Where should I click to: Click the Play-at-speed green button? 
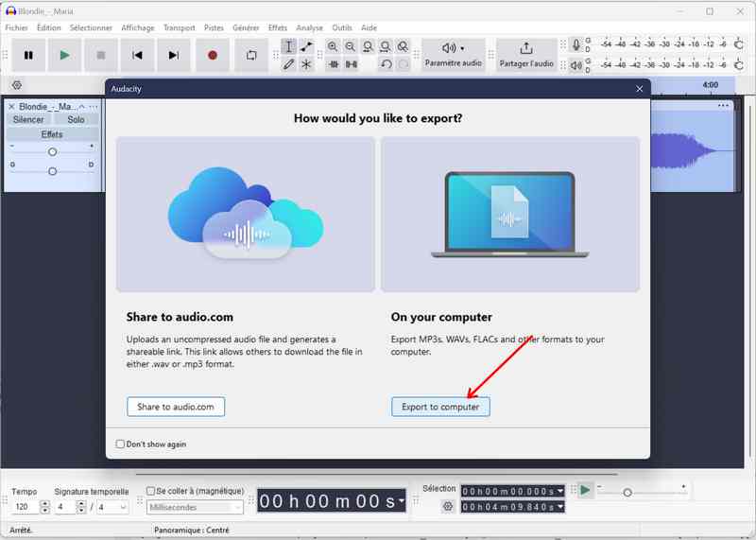click(585, 490)
